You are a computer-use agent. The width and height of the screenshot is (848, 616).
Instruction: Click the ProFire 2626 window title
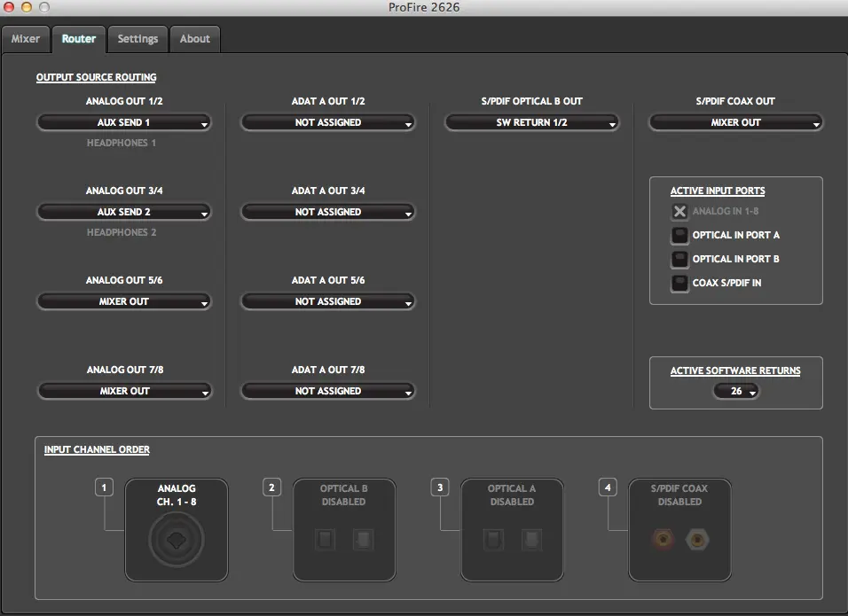click(x=424, y=8)
